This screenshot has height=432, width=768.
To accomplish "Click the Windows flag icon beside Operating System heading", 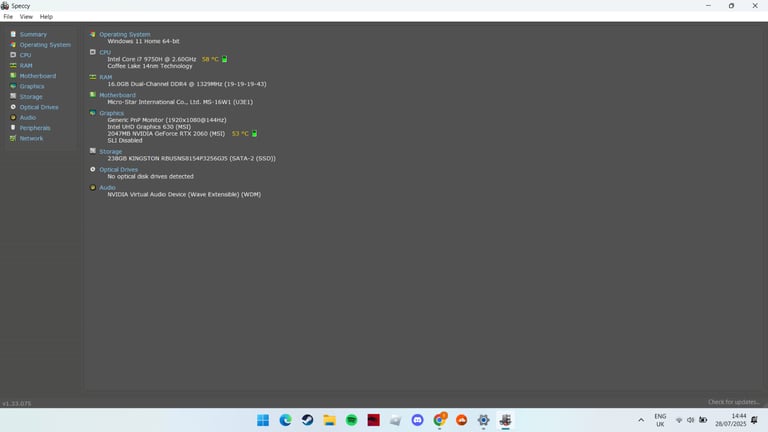I will pyautogui.click(x=93, y=34).
